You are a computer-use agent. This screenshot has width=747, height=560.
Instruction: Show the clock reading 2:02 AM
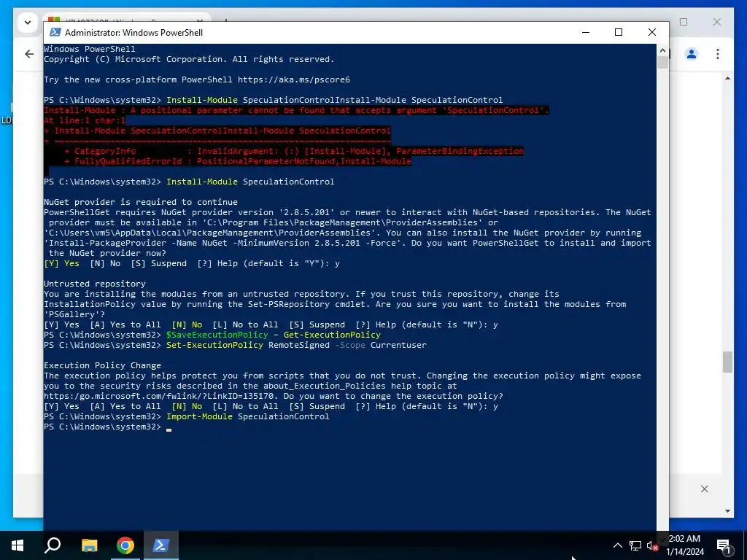coord(684,539)
